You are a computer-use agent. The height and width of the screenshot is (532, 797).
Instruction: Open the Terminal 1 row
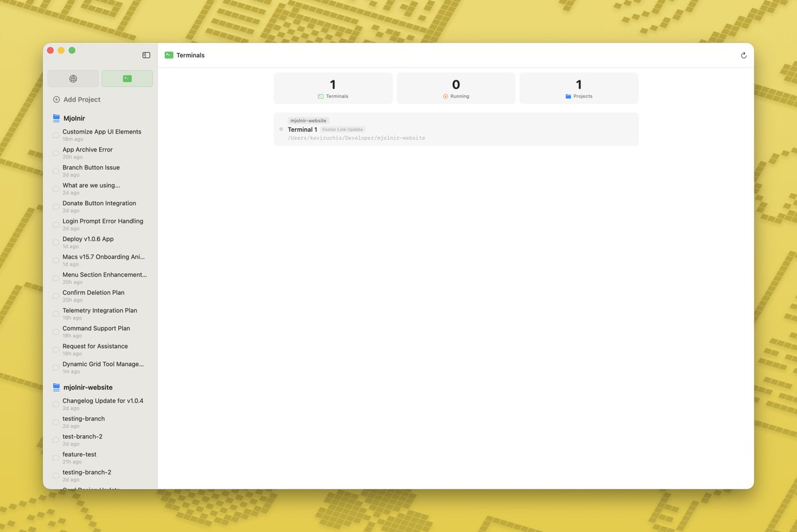456,129
